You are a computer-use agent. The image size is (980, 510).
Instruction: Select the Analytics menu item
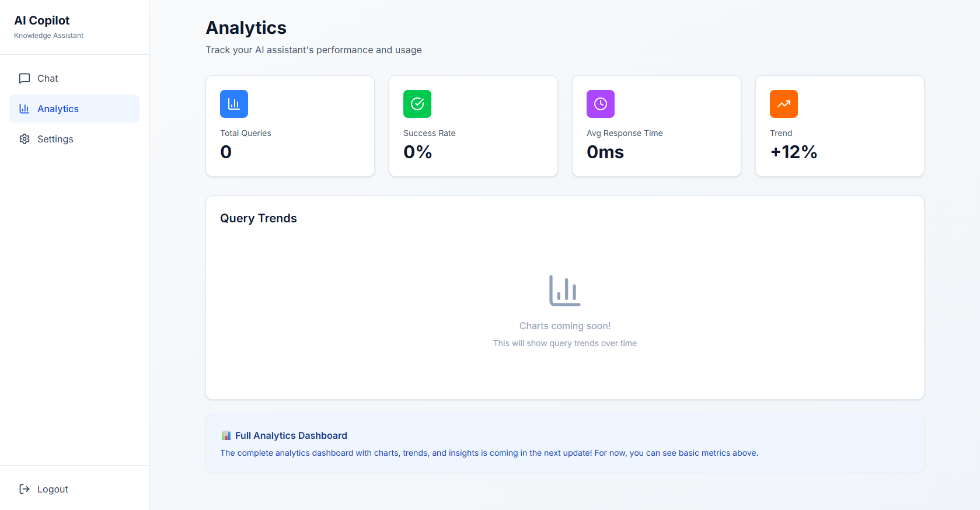58,109
